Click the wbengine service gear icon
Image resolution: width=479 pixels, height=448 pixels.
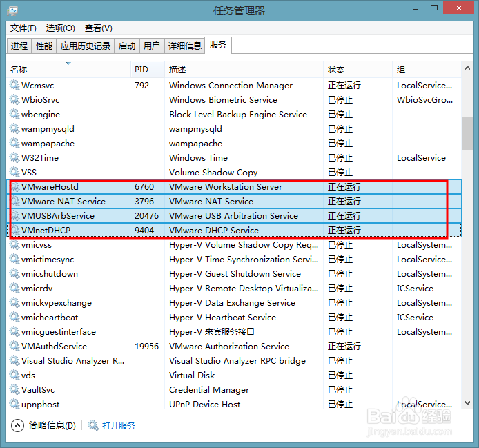point(14,114)
